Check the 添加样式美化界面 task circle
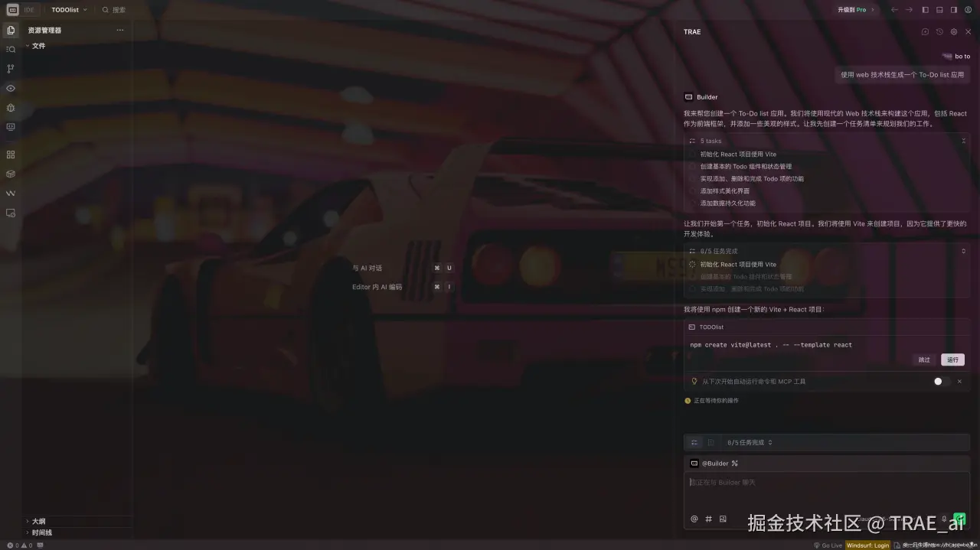 click(x=693, y=190)
